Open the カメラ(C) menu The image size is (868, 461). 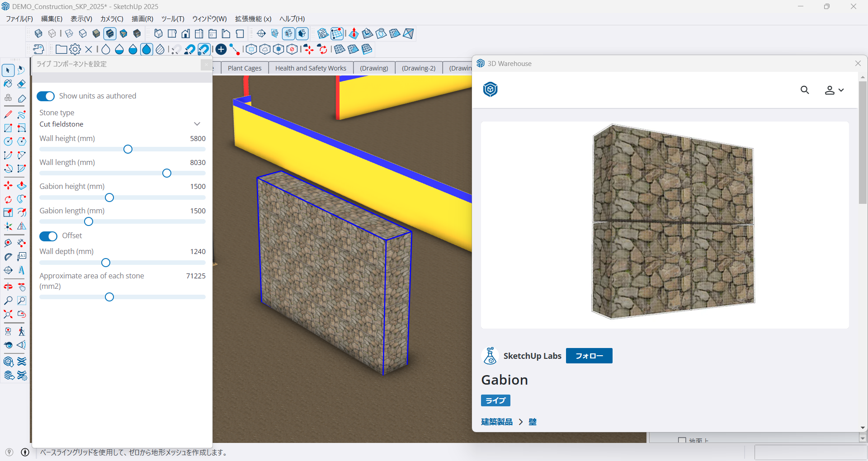coord(112,19)
